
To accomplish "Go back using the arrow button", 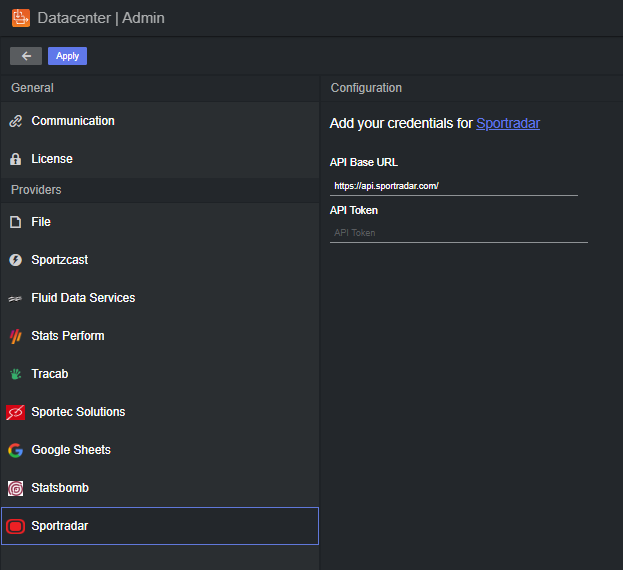I will click(x=26, y=56).
